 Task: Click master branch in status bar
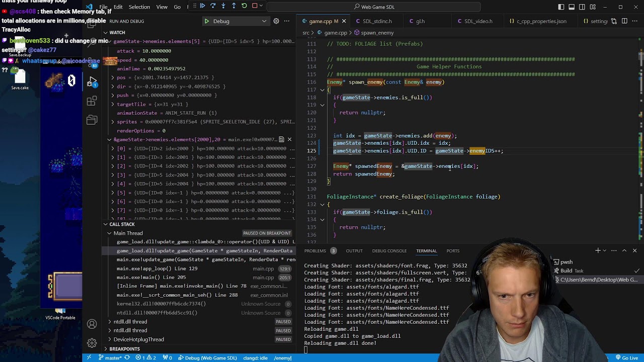coord(110,357)
